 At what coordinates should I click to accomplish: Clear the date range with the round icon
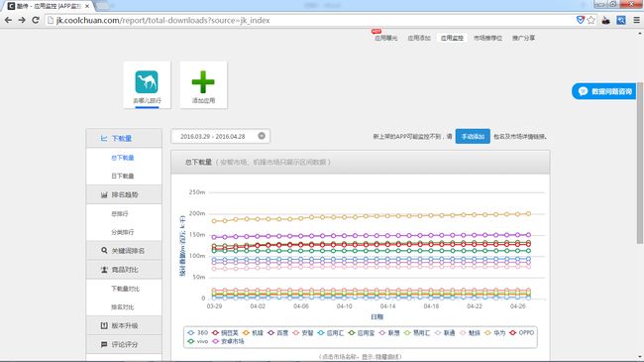click(262, 136)
